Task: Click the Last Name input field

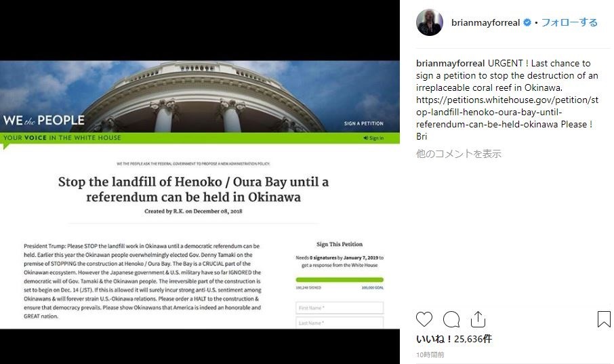Action: pyautogui.click(x=340, y=323)
